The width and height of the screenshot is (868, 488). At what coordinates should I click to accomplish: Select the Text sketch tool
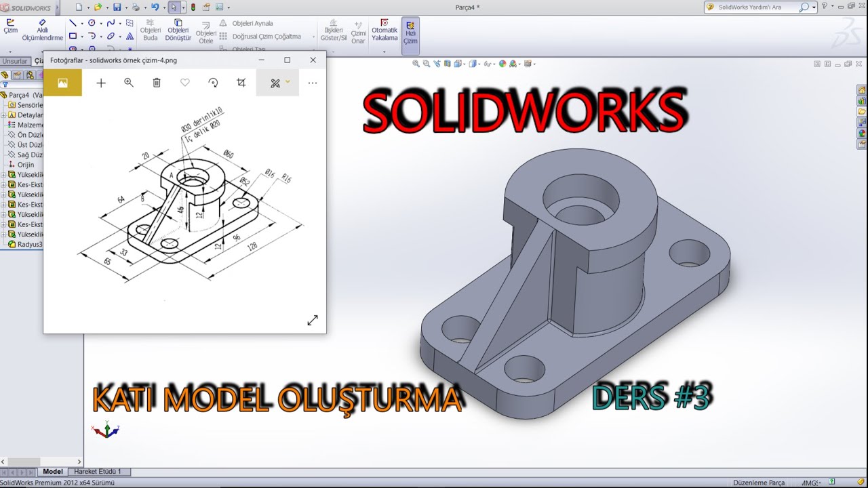(x=130, y=36)
